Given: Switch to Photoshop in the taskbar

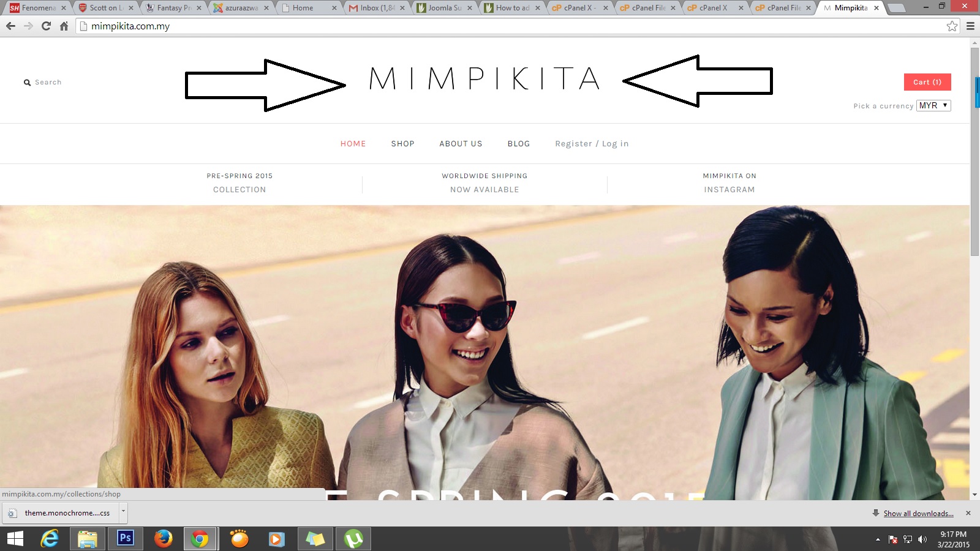Looking at the screenshot, I should point(126,539).
